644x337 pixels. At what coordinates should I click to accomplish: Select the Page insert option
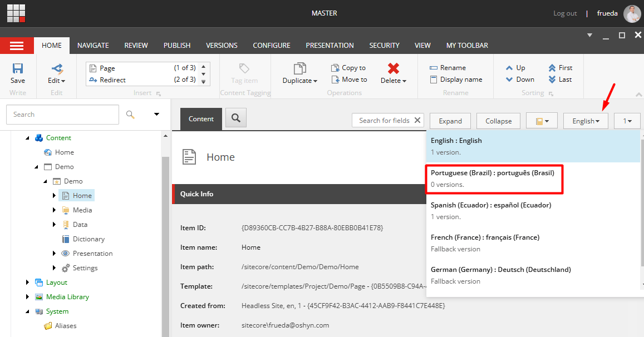coord(143,68)
